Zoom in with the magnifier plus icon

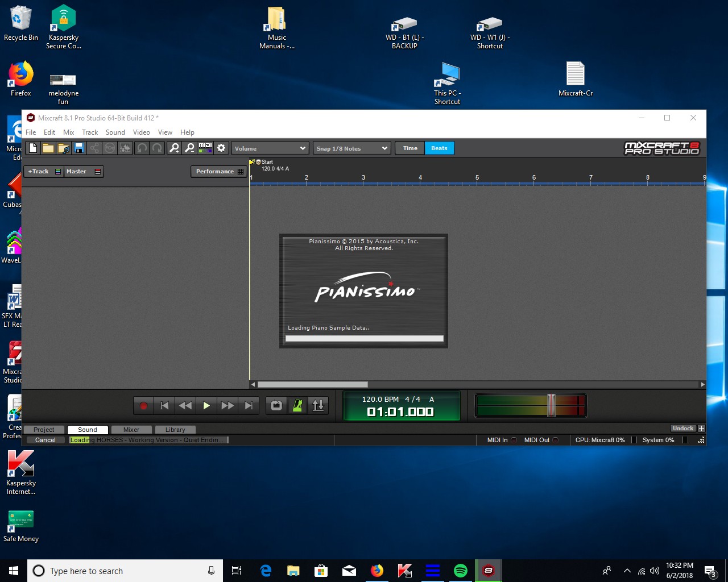click(x=174, y=148)
